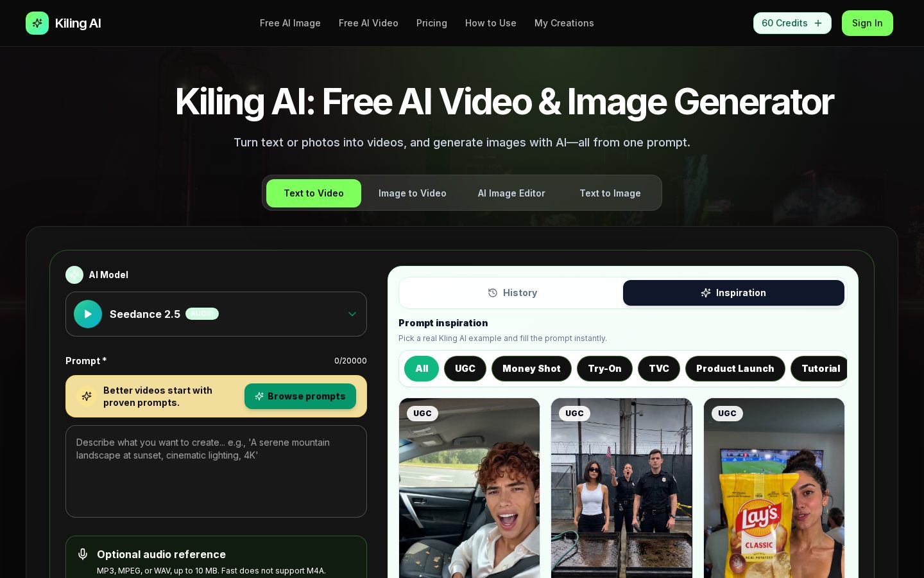Viewport: 924px width, 578px height.
Task: Click the 'MP3, MPEG, or WAV' format note
Action: pyautogui.click(x=211, y=571)
